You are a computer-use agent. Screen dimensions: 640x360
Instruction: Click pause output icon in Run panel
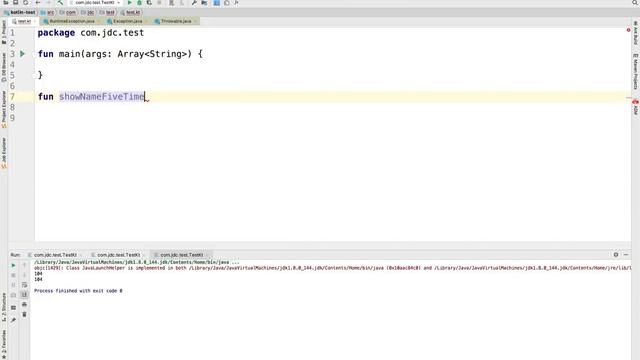pyautogui.click(x=13, y=285)
